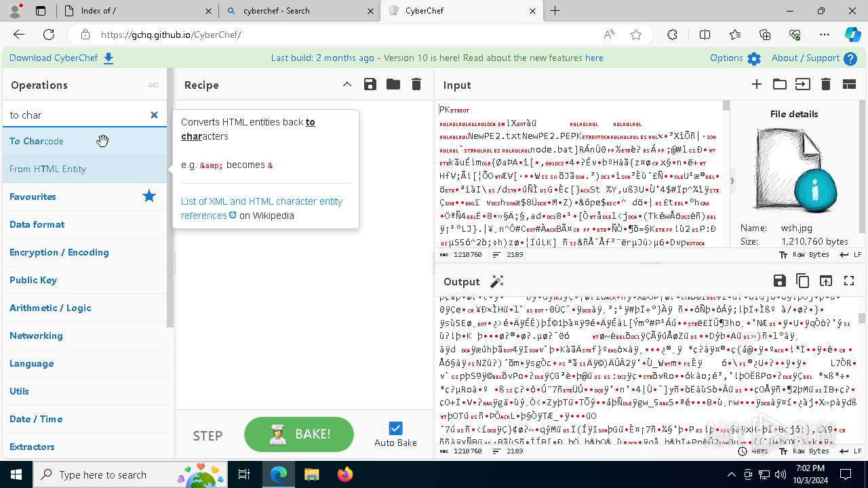868x488 pixels.
Task: Expand Arithmetic / Logic category
Action: pos(85,308)
